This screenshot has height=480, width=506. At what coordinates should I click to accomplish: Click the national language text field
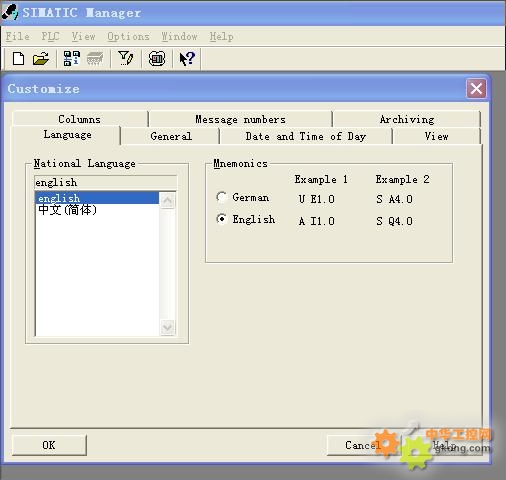pyautogui.click(x=105, y=182)
